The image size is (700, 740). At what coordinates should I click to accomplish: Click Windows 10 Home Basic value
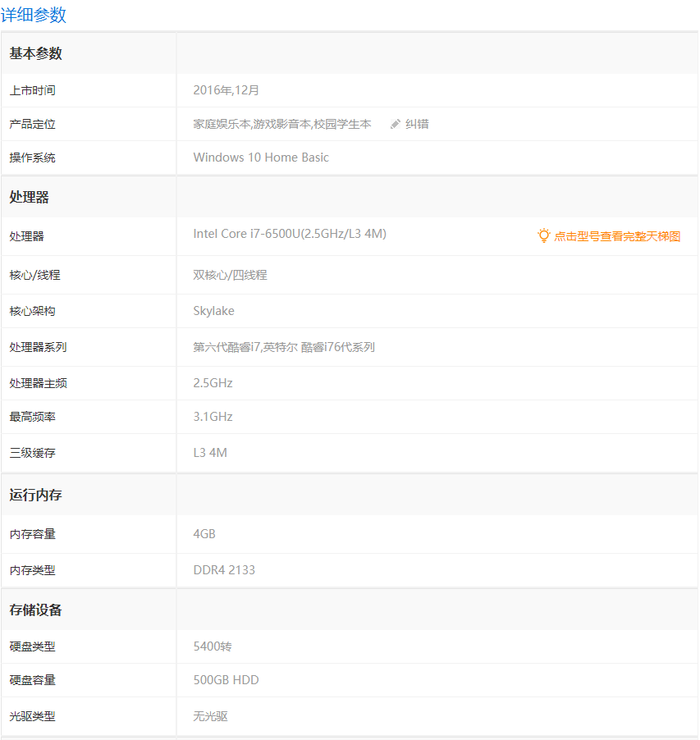pyautogui.click(x=261, y=158)
